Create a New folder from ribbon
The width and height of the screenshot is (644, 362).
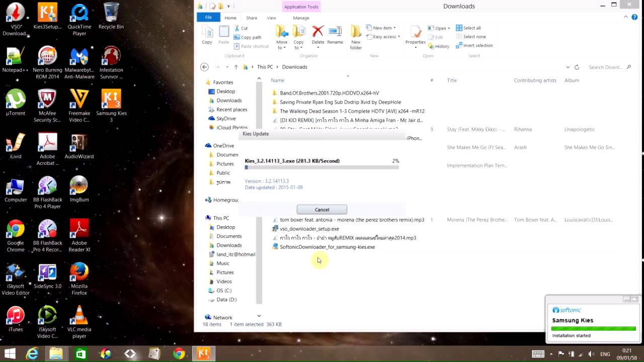(356, 37)
